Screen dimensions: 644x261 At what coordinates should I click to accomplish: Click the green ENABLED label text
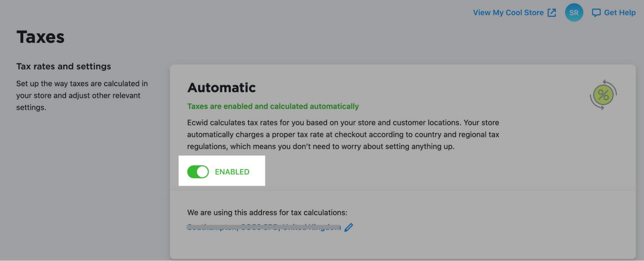pyautogui.click(x=232, y=172)
